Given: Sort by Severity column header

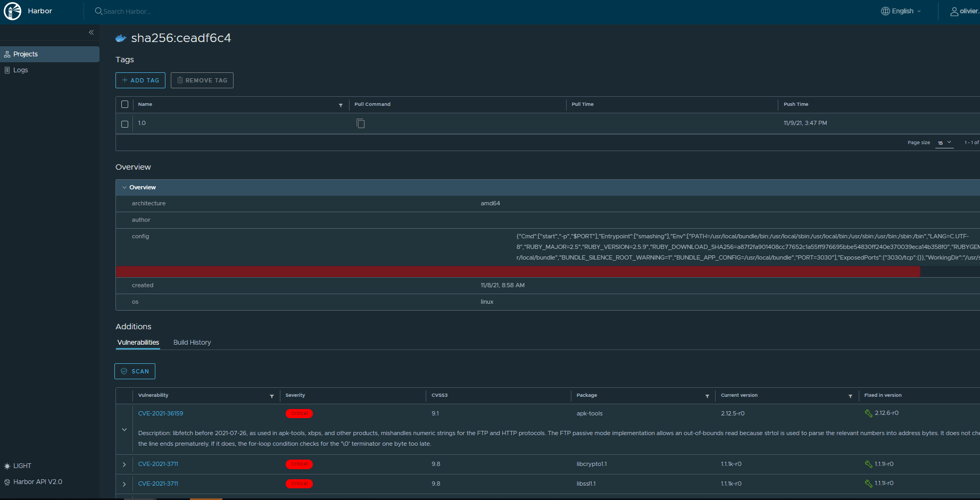Looking at the screenshot, I should pyautogui.click(x=295, y=395).
